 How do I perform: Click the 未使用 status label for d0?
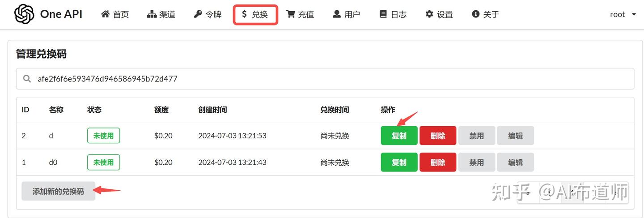103,162
